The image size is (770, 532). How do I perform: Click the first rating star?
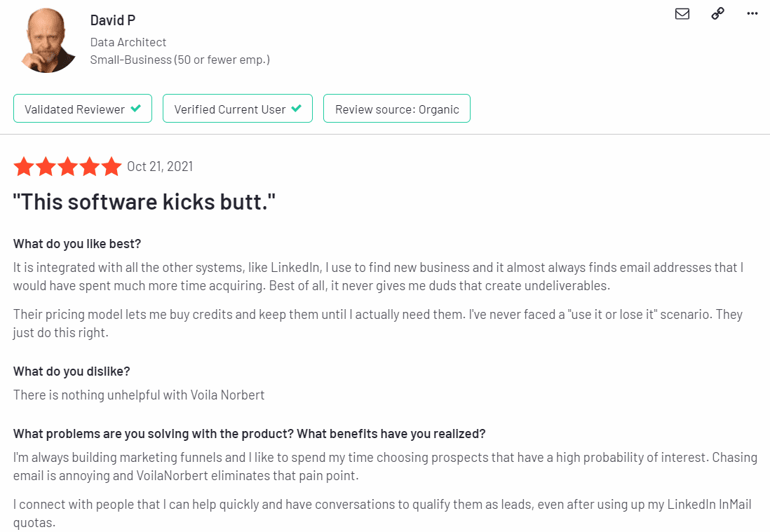coord(24,166)
